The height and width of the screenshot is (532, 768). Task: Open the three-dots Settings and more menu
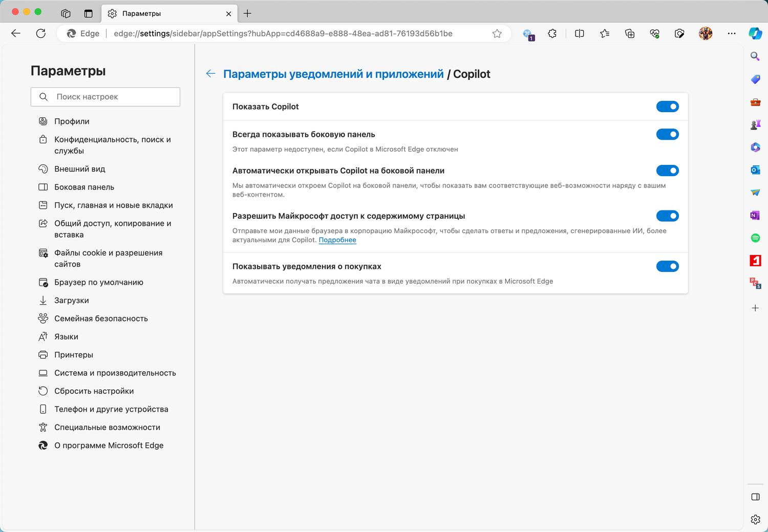(731, 33)
